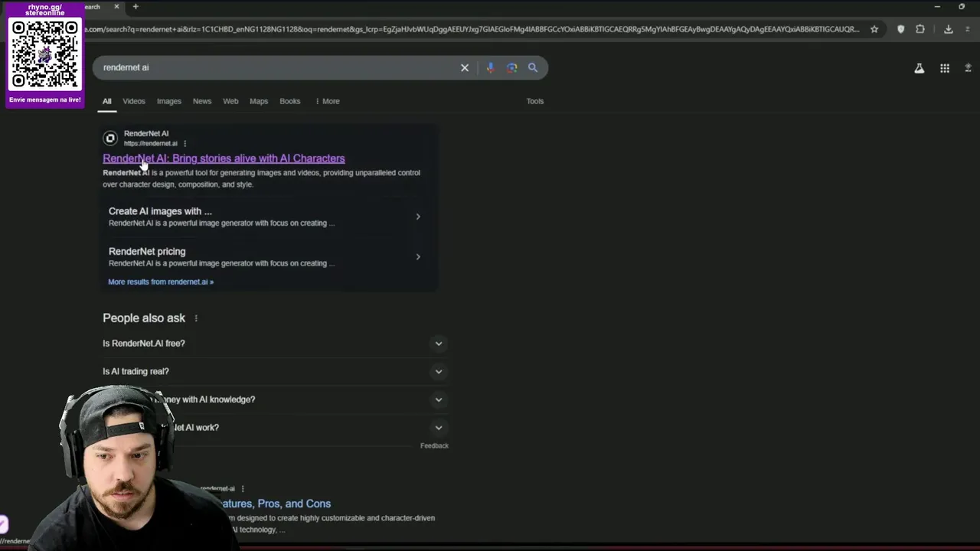Switch to the Videos tab
Viewport: 980px width, 551px height.
pos(134,101)
